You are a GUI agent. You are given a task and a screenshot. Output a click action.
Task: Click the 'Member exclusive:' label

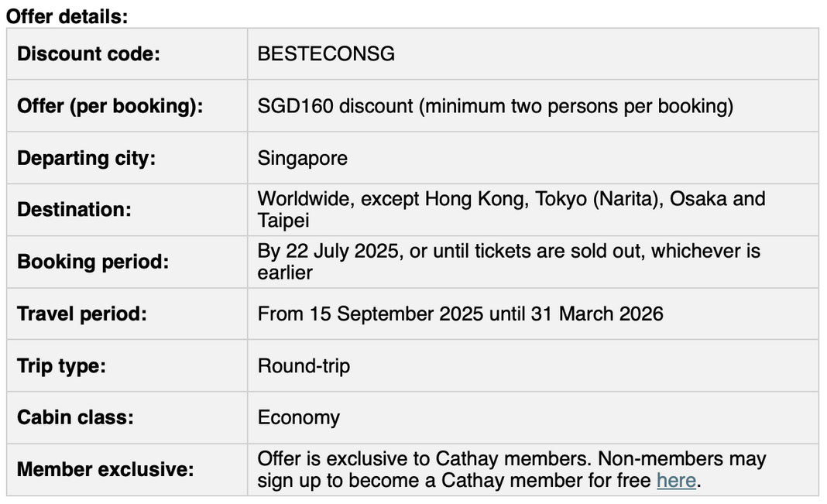click(x=105, y=469)
